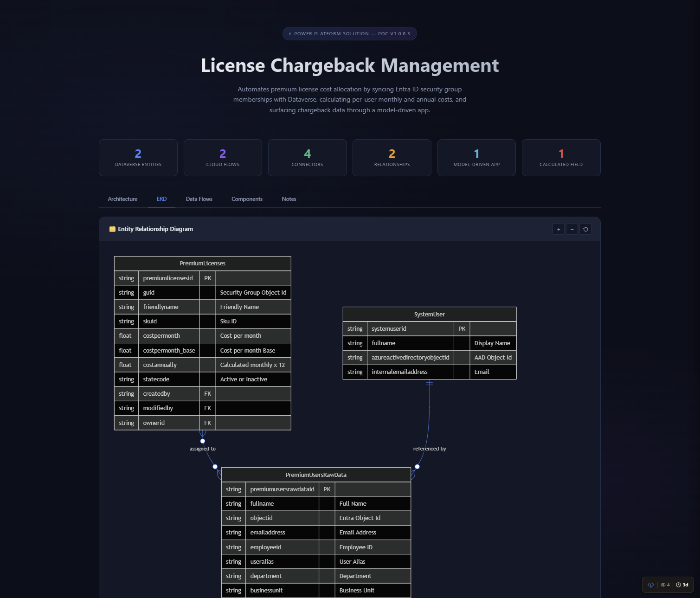Click the clock icon showing 3d
700x598 pixels.
[x=678, y=585]
